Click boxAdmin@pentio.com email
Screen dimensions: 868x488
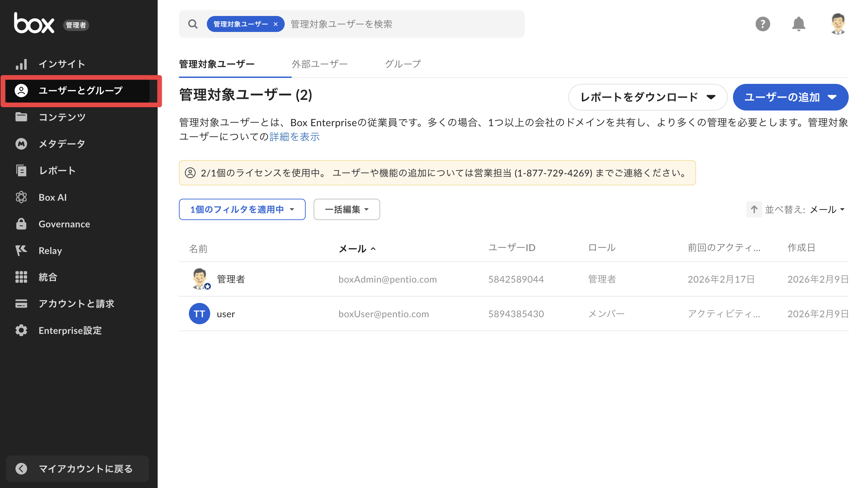click(387, 279)
